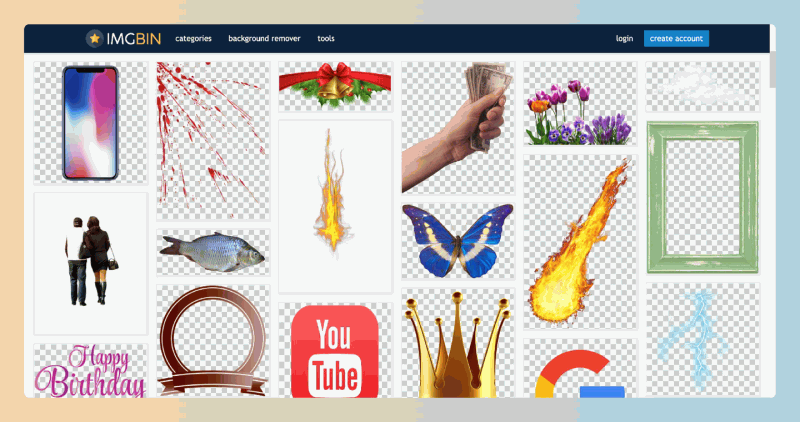Open the background remover page

[264, 38]
